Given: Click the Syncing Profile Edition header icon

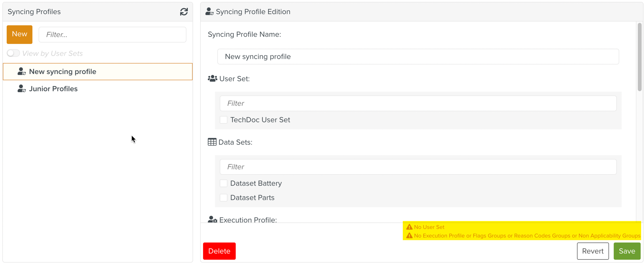Looking at the screenshot, I should [209, 12].
